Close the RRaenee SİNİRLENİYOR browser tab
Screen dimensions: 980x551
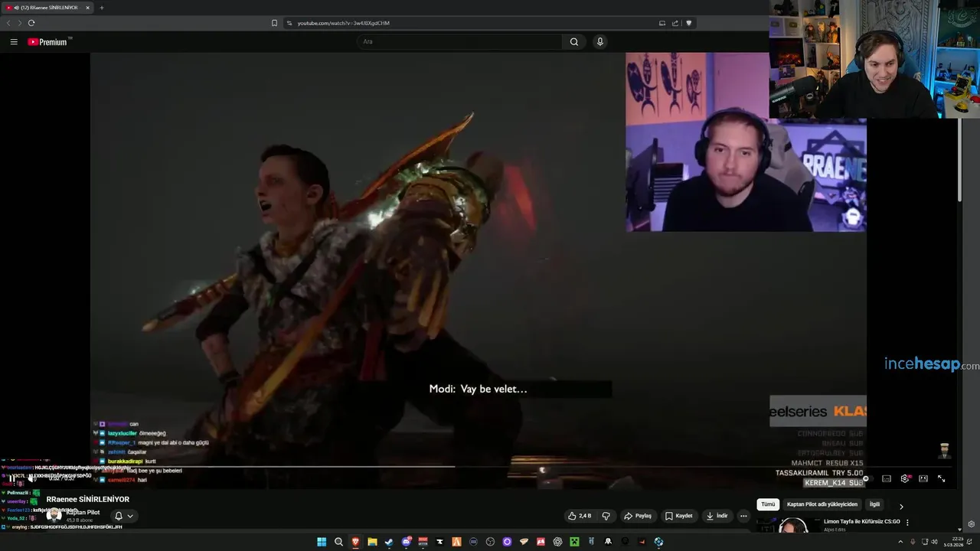87,8
